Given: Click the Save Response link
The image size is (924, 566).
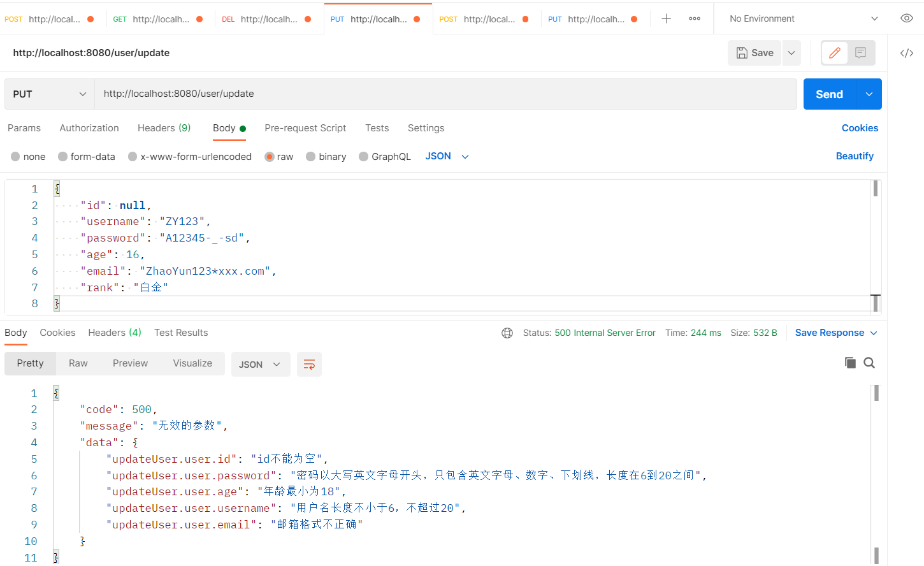Looking at the screenshot, I should coord(830,333).
